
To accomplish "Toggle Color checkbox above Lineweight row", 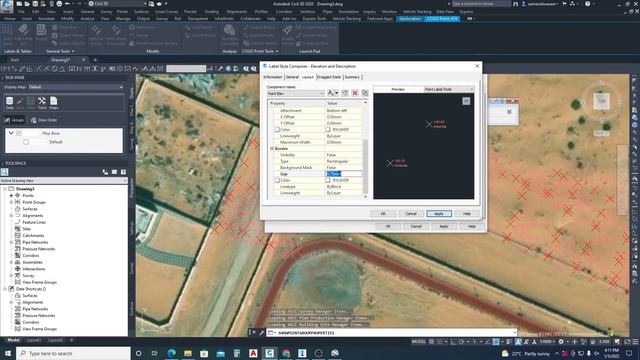I will (277, 129).
